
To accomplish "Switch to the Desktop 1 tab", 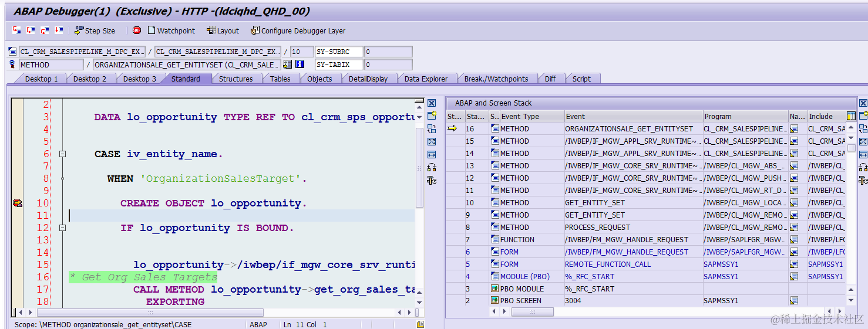I will coord(41,79).
